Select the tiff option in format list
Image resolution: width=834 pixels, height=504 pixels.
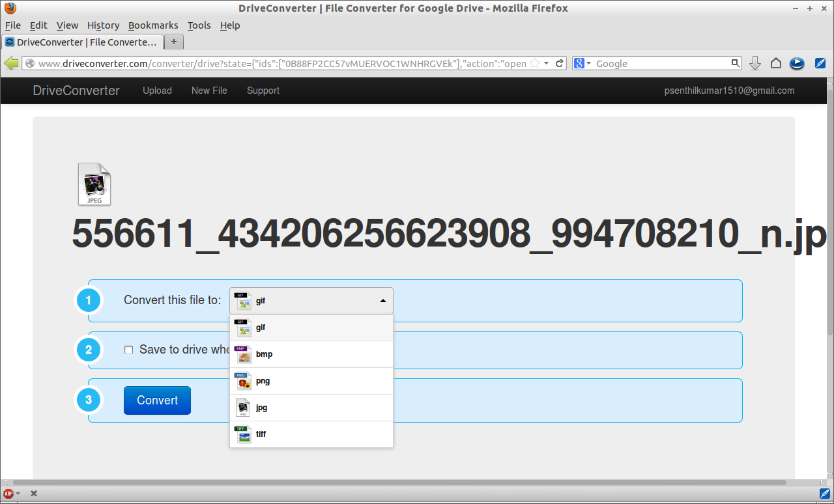click(311, 434)
